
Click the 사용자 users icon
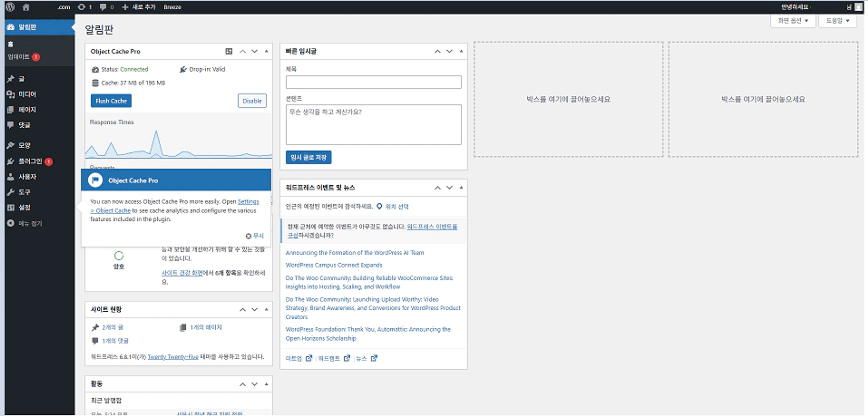11,177
